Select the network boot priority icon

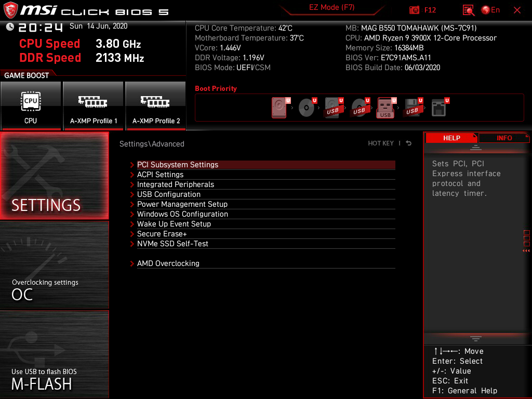(439, 108)
